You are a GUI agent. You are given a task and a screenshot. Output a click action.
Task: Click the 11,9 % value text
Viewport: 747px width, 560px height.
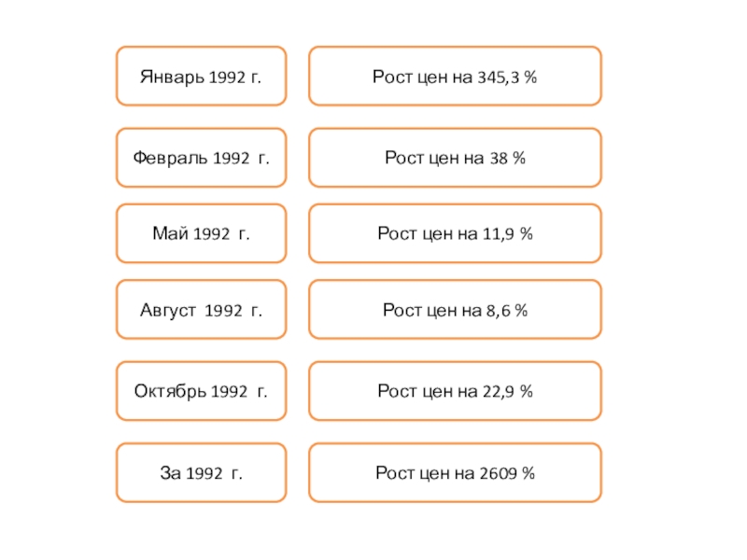pos(507,233)
